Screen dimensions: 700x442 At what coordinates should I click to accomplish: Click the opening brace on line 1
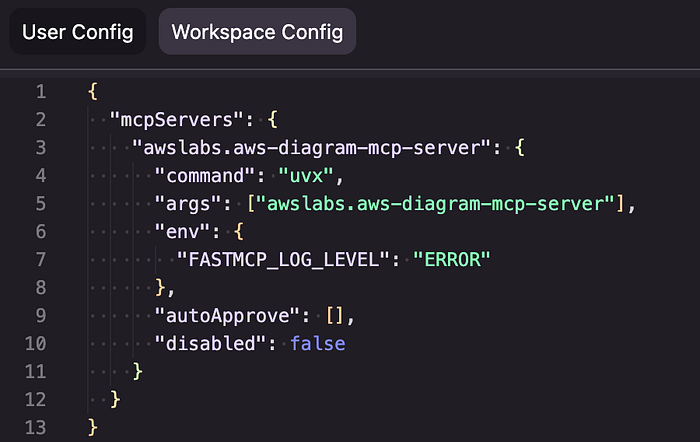[92, 92]
